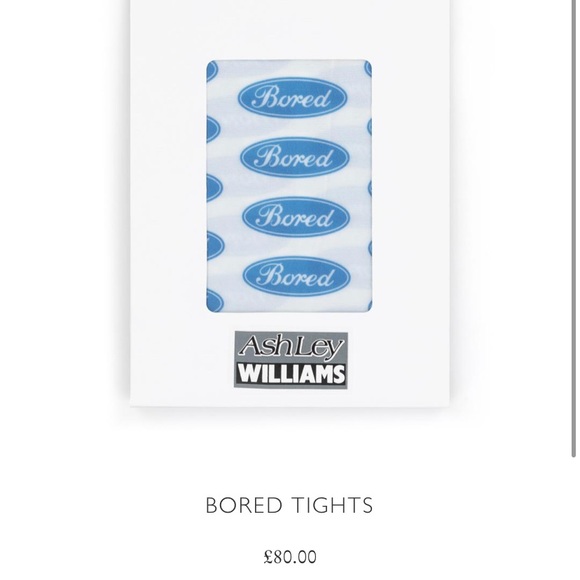Viewport: 580px width, 580px height.
Task: Click the cut-off blue oval at top-left of window
Action: 212,72
